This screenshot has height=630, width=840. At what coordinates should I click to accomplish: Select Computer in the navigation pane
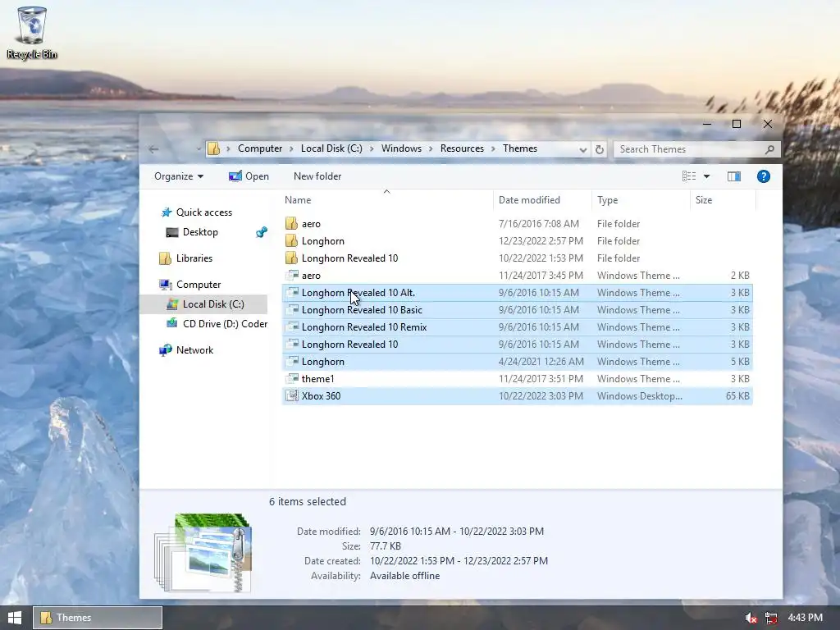[x=199, y=285]
